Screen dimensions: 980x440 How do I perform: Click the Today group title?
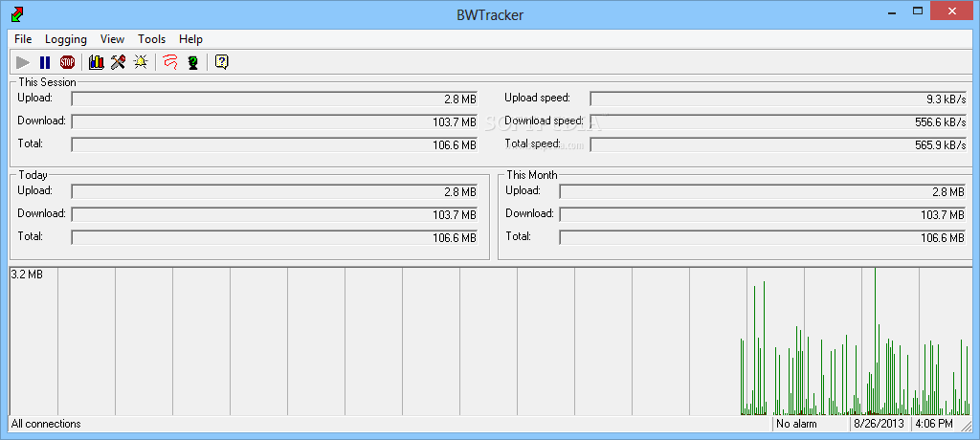[33, 175]
